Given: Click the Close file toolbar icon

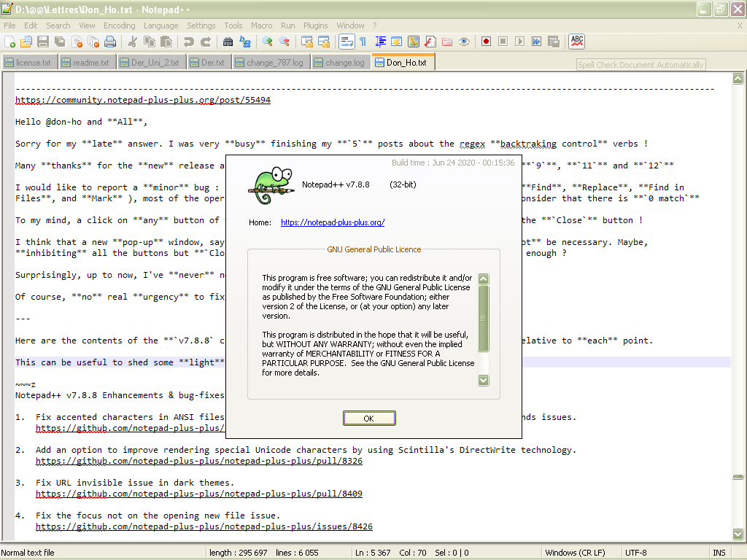Looking at the screenshot, I should point(77,42).
